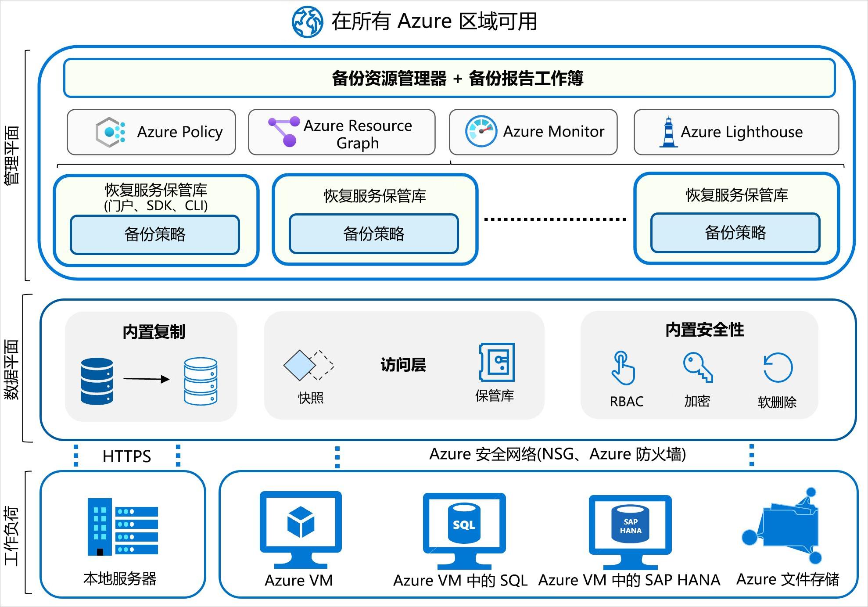Select the Azure Resource Graph box
The image size is (868, 607).
(x=342, y=132)
